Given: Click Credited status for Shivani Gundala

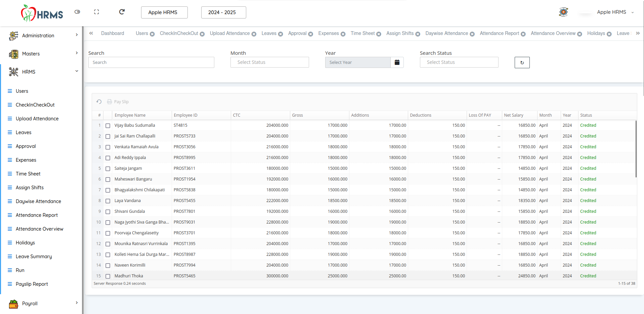Looking at the screenshot, I should [x=588, y=211].
